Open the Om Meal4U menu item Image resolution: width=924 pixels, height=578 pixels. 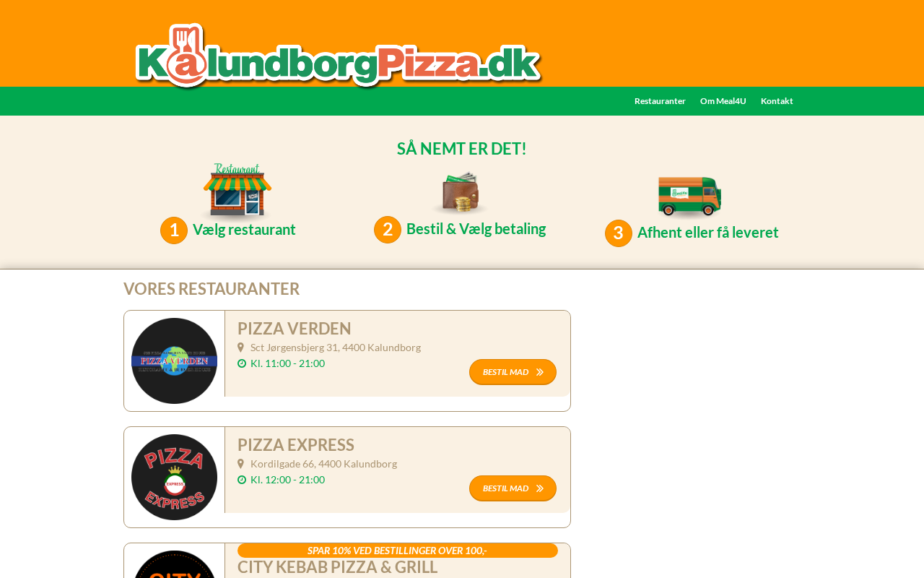click(x=723, y=101)
